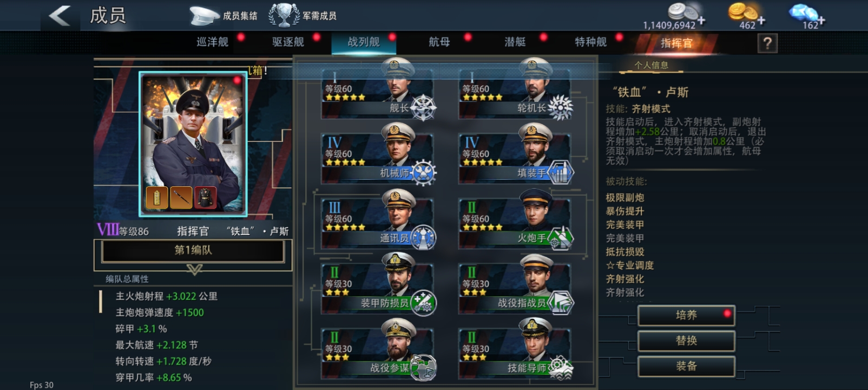
Task: Open the help question mark icon
Action: pyautogui.click(x=767, y=43)
